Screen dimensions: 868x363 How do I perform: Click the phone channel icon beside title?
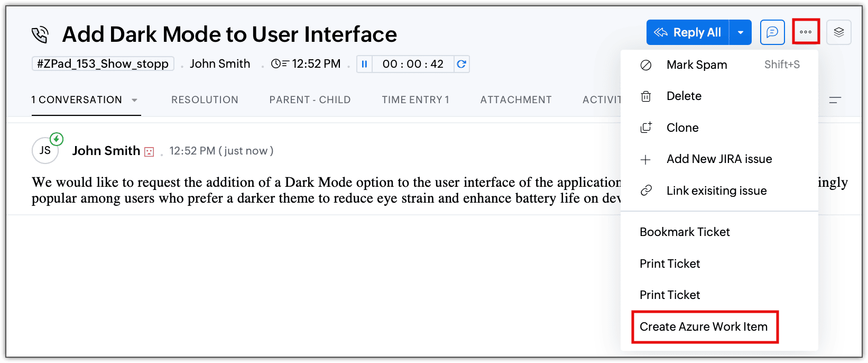pos(40,35)
